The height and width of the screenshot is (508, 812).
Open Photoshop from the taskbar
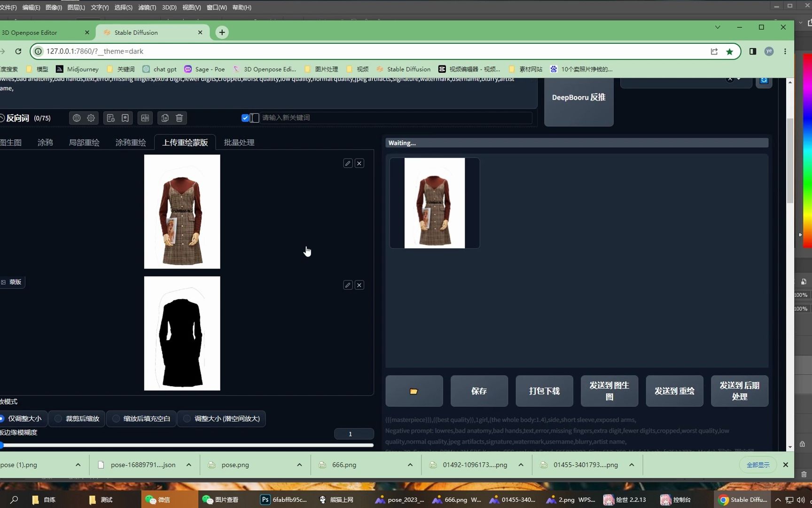pyautogui.click(x=265, y=500)
